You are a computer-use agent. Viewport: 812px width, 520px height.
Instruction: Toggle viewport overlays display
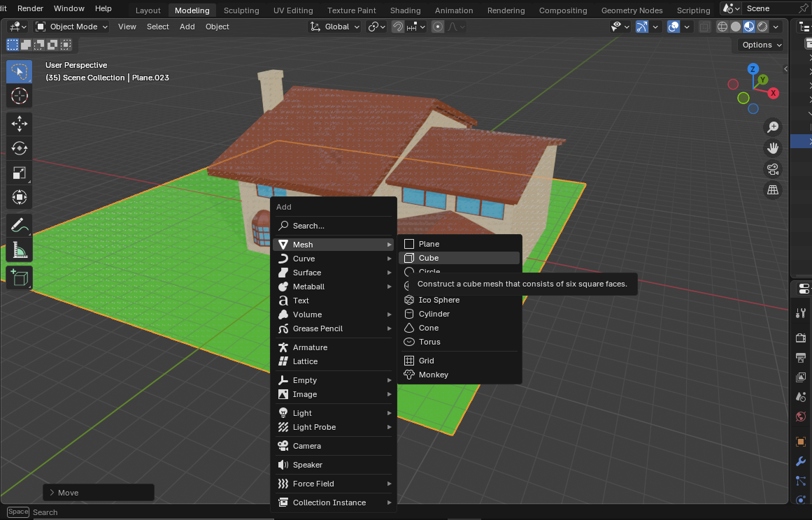pos(674,27)
